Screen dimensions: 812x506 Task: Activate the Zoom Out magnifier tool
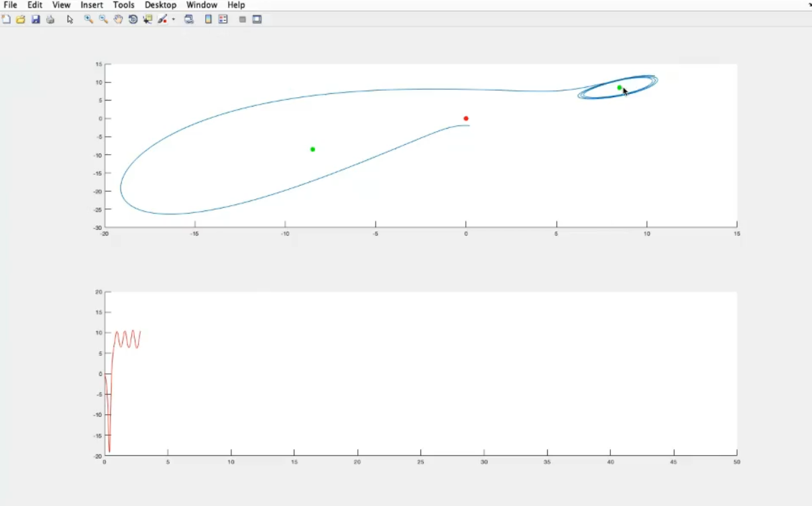(x=103, y=19)
